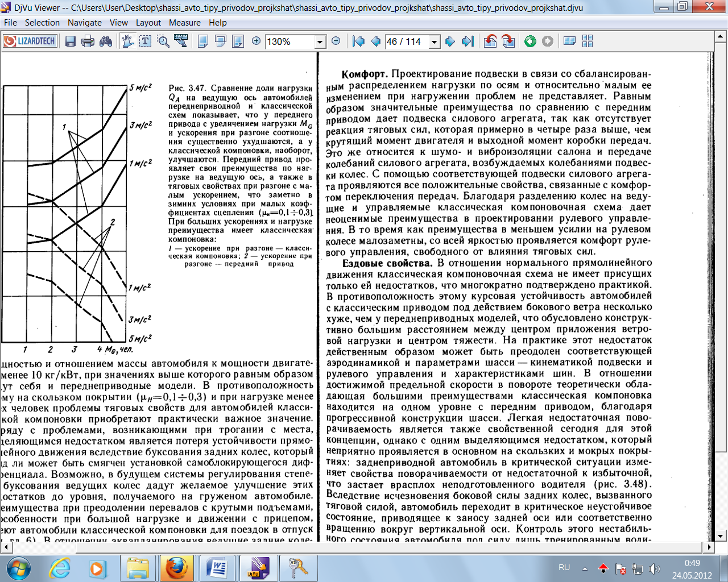The height and width of the screenshot is (582, 728).
Task: Open the volume speaker tray icon
Action: point(655,568)
